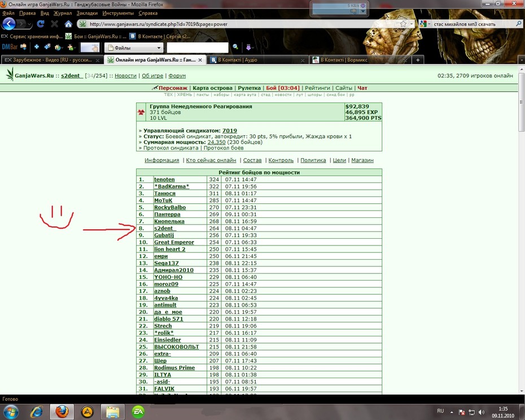
Task: Show hidden tray icons arrow
Action: tap(452, 412)
